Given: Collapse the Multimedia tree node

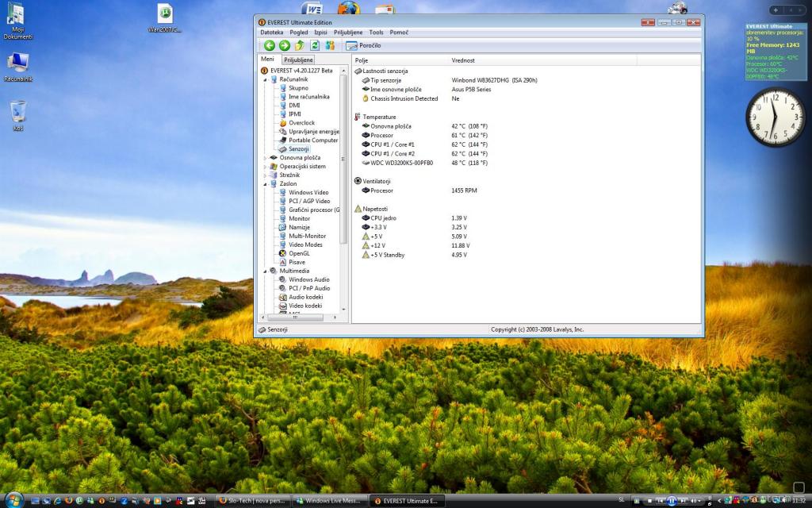Looking at the screenshot, I should pyautogui.click(x=265, y=271).
